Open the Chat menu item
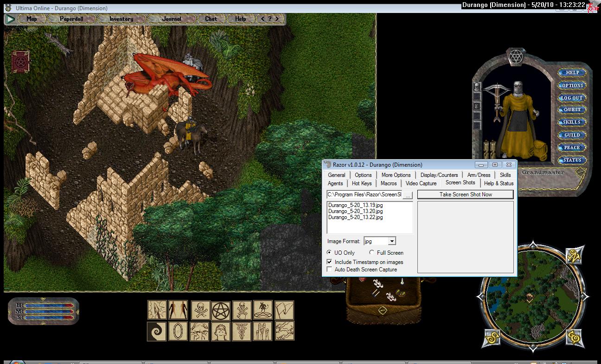 pos(211,19)
